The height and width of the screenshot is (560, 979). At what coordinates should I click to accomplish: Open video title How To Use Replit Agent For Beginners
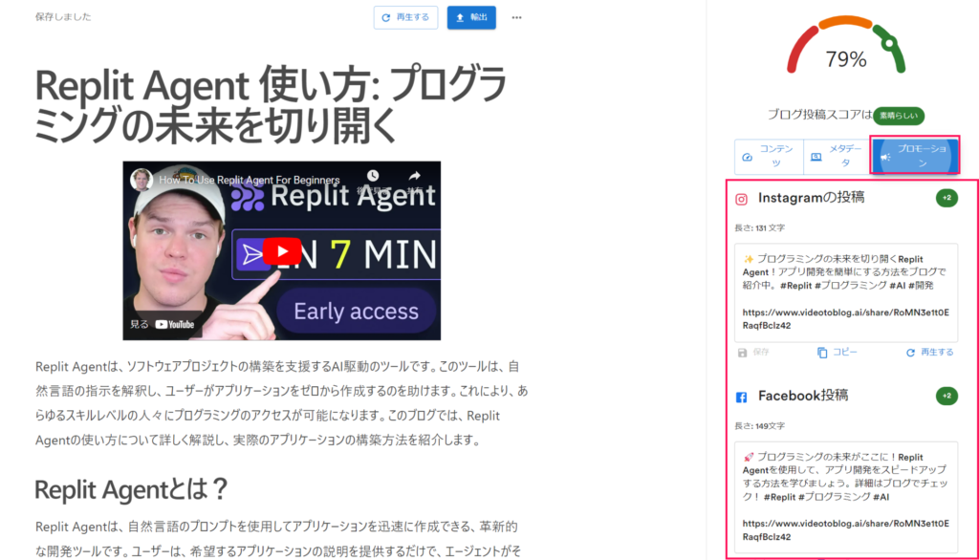coord(250,180)
